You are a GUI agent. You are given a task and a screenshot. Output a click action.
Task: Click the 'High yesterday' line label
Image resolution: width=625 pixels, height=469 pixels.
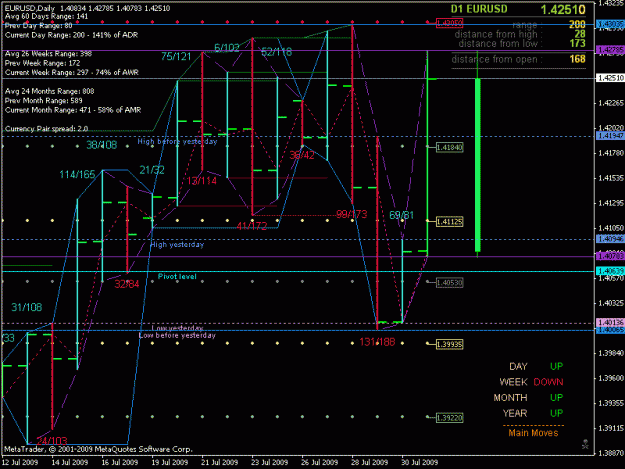click(177, 245)
